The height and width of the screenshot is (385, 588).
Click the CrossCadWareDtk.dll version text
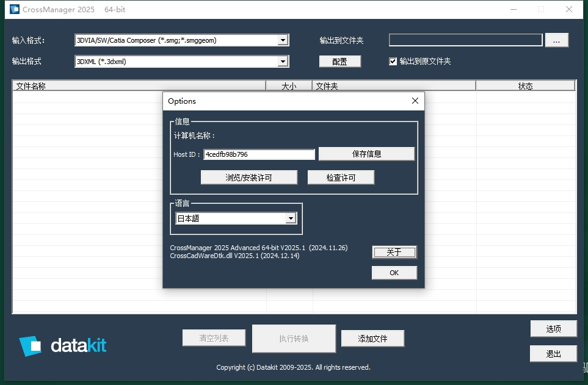[234, 256]
